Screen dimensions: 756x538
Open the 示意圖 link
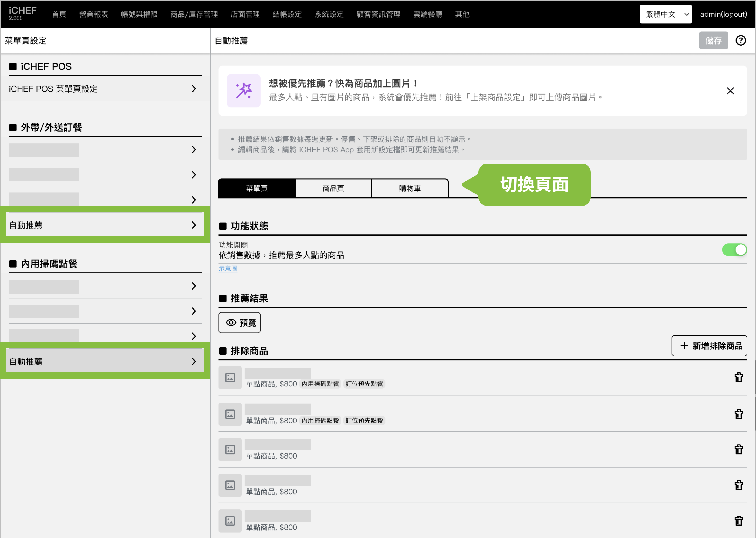click(228, 269)
